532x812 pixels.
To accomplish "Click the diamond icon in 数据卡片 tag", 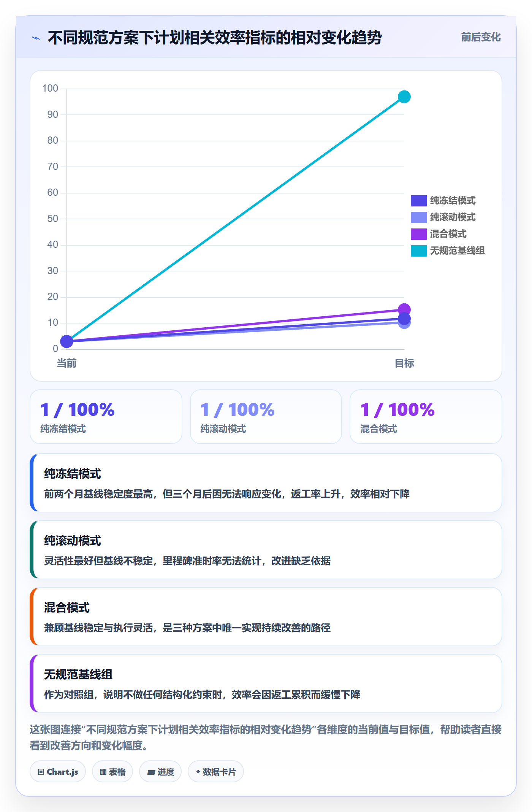I will click(x=198, y=772).
